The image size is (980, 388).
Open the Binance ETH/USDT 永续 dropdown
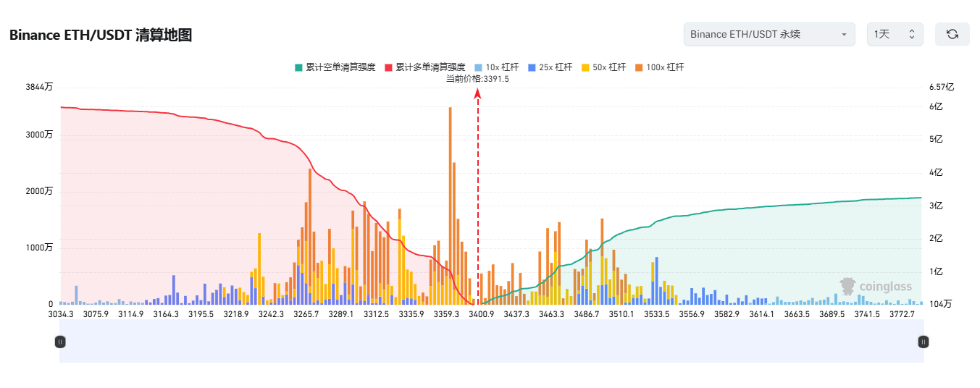(768, 34)
